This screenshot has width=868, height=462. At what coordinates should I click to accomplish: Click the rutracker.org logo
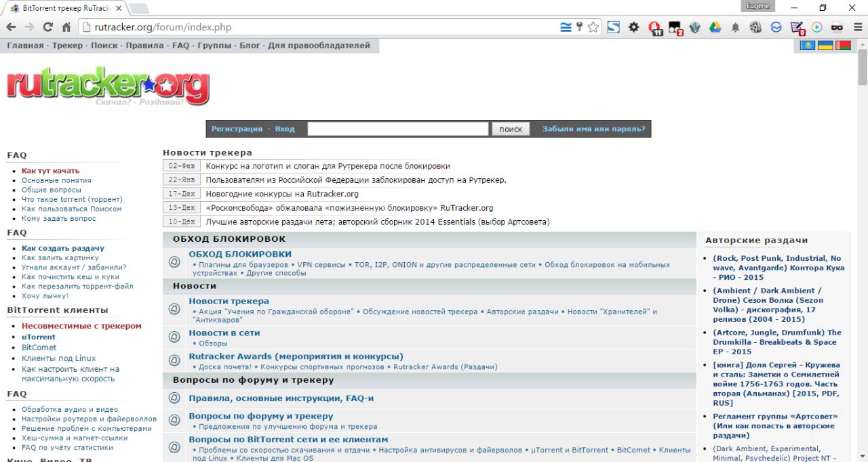(108, 87)
